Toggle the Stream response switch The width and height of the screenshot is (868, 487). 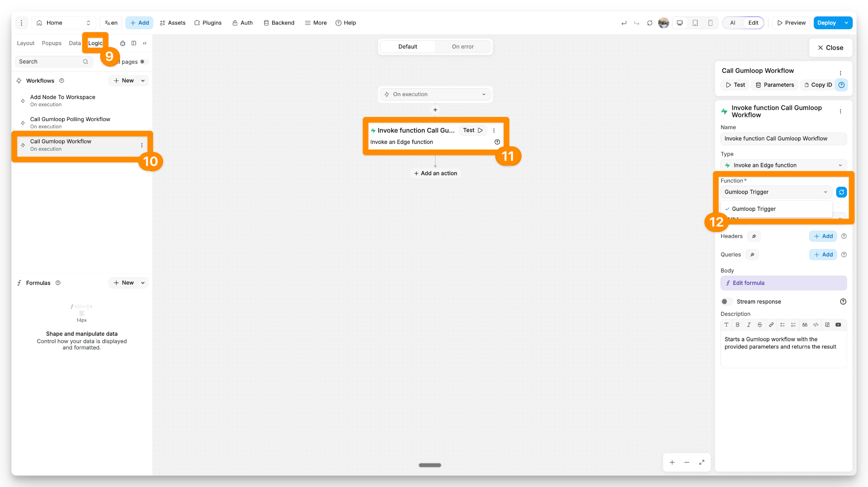[726, 302]
